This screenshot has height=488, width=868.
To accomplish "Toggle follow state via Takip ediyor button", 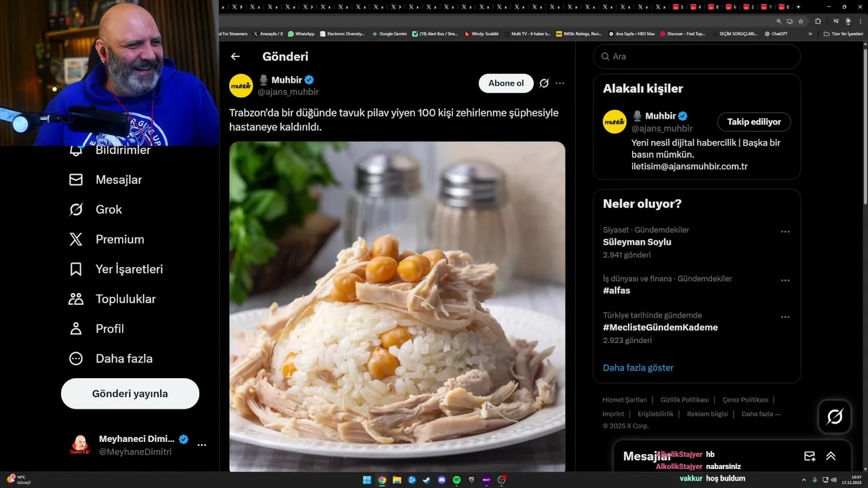I will pos(754,122).
